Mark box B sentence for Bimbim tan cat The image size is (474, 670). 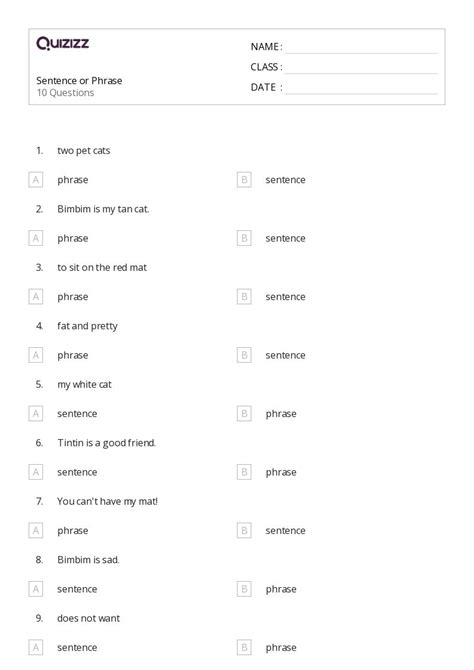pyautogui.click(x=244, y=238)
